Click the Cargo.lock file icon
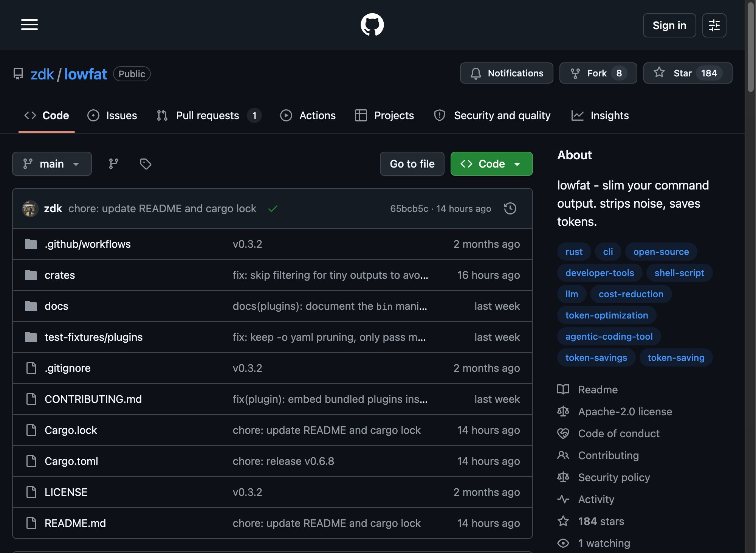Image resolution: width=756 pixels, height=553 pixels. tap(31, 430)
